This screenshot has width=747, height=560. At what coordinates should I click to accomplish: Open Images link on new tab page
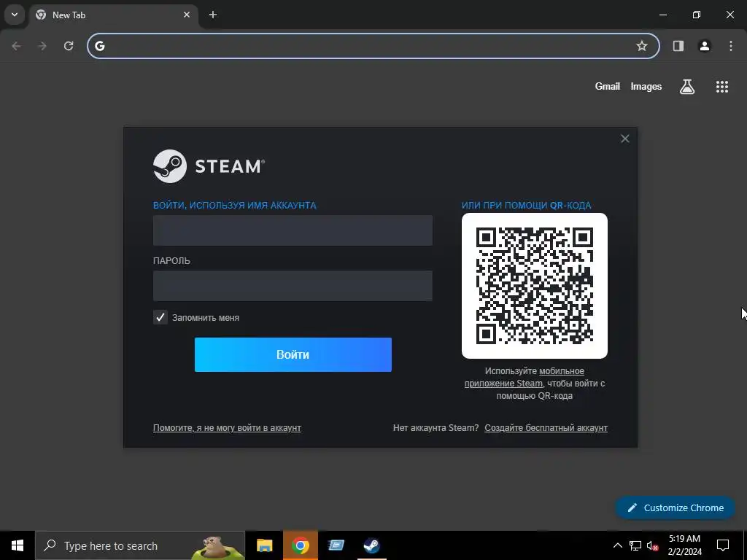(646, 86)
